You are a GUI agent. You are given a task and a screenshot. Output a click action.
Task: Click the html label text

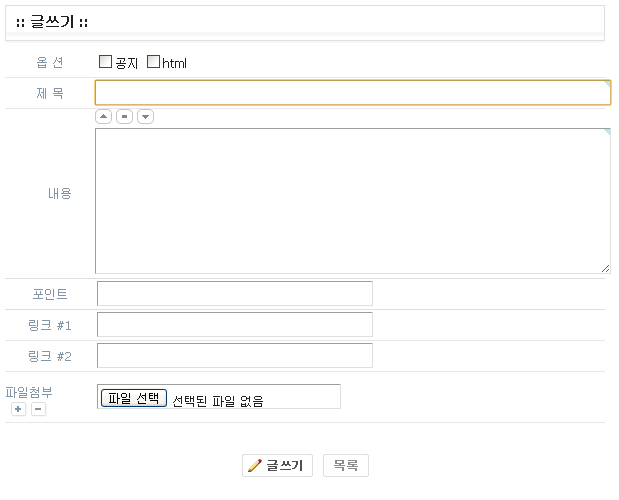click(174, 63)
